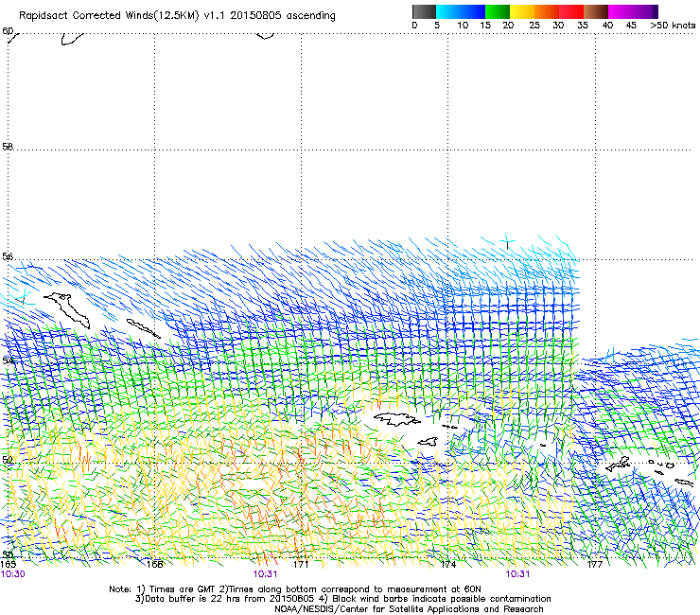Click the "15" legend scale label
Viewport: 700px width, 615px height.
pos(485,26)
